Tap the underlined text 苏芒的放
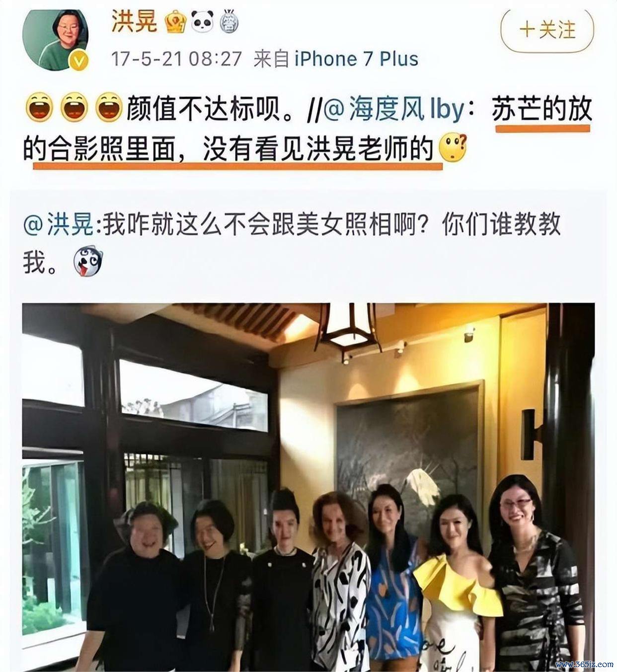This screenshot has height=672, width=617. [542, 109]
